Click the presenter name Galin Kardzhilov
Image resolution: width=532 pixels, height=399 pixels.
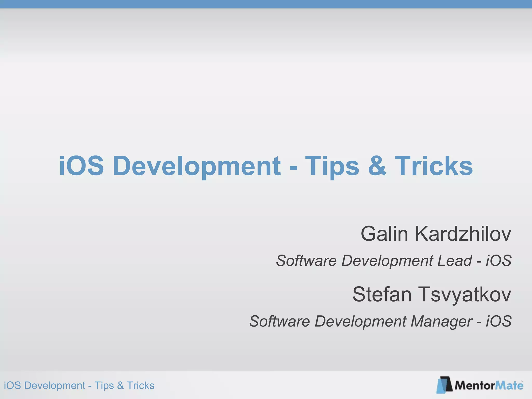(436, 234)
